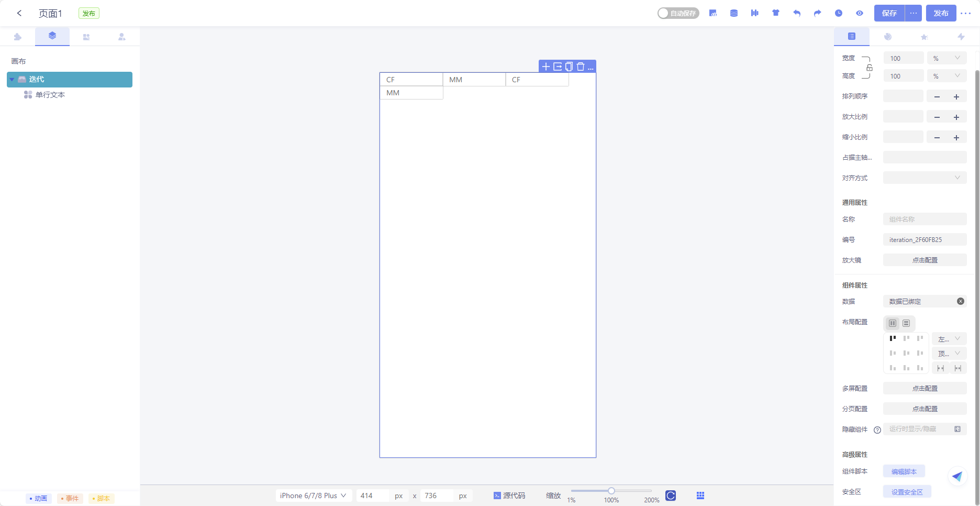Select the top-right alignment grid option
Viewport: 980px width, 506px height.
(x=920, y=338)
